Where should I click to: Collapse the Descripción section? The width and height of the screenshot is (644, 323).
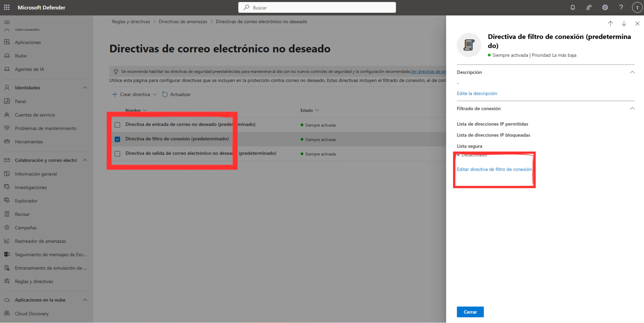click(x=632, y=72)
